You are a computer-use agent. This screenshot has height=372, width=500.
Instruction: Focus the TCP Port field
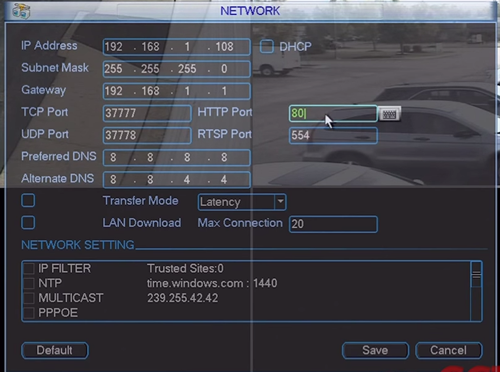pos(147,113)
